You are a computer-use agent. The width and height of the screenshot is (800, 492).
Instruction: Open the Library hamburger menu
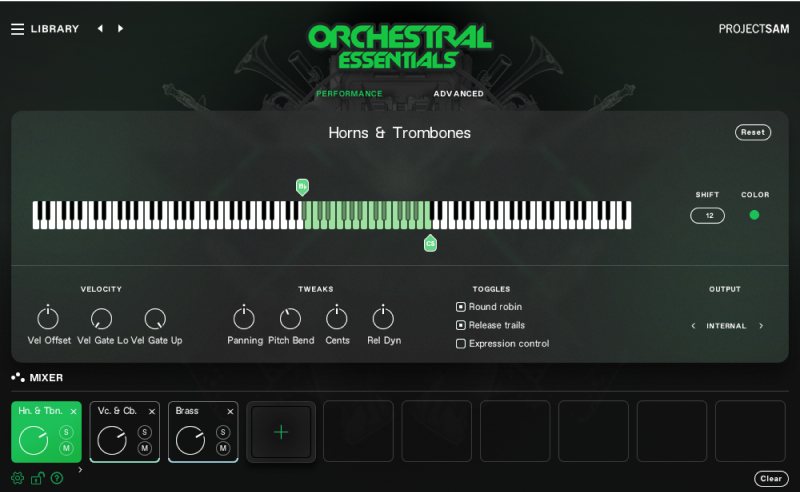click(x=17, y=29)
